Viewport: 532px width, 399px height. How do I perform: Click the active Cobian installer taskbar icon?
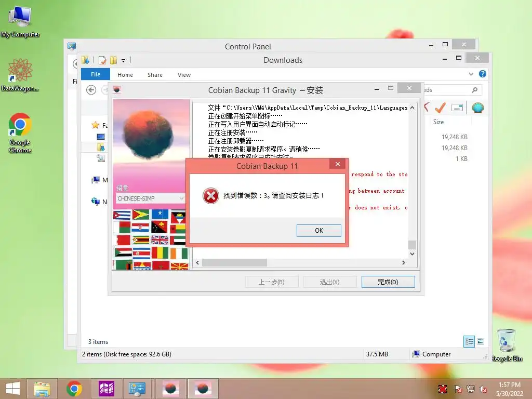[203, 389]
